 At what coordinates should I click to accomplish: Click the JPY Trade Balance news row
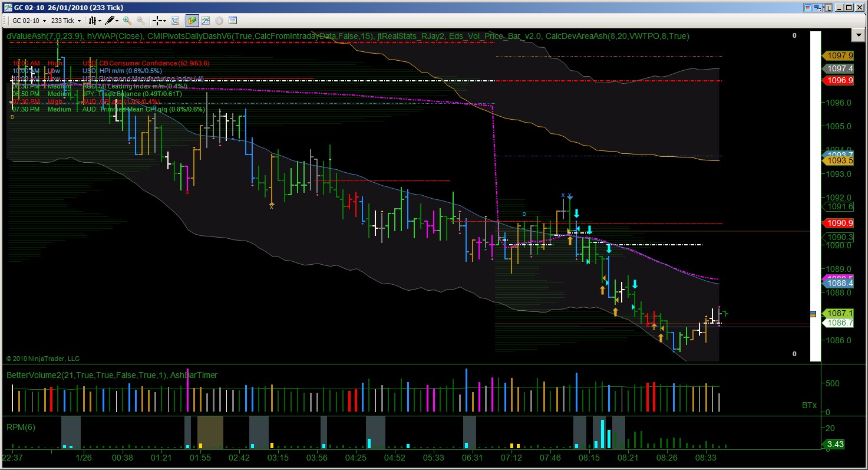pyautogui.click(x=97, y=94)
